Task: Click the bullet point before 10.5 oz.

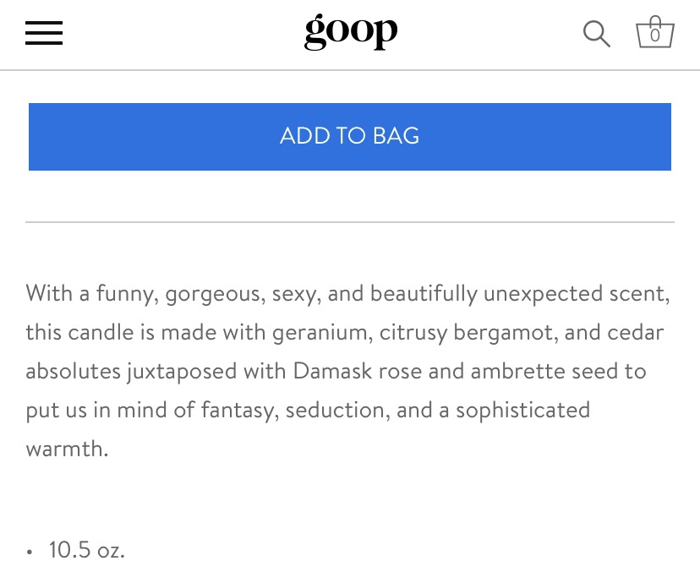Action: pyautogui.click(x=30, y=552)
